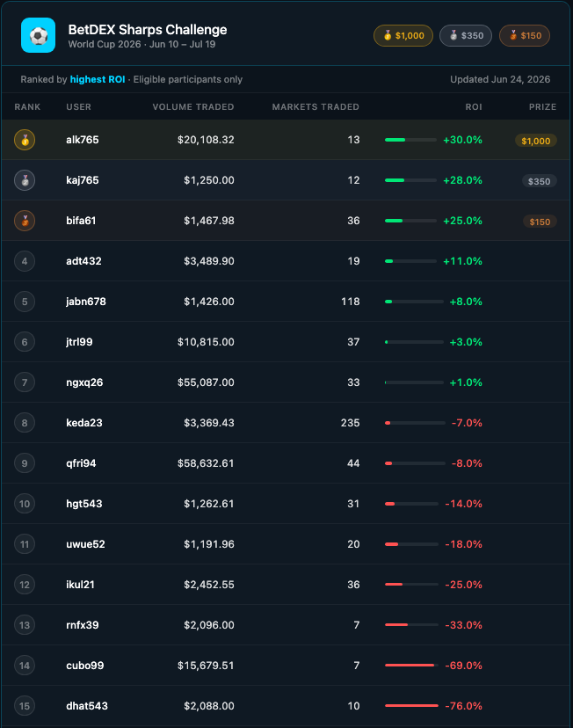Select username dhat543
The width and height of the screenshot is (573, 728).
coord(87,705)
